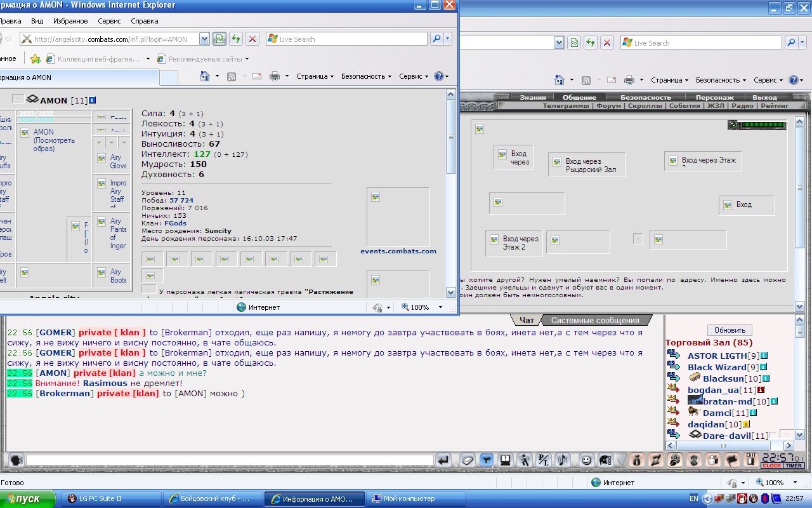812x508 pixels.
Task: Click the Форум link
Action: (609, 106)
